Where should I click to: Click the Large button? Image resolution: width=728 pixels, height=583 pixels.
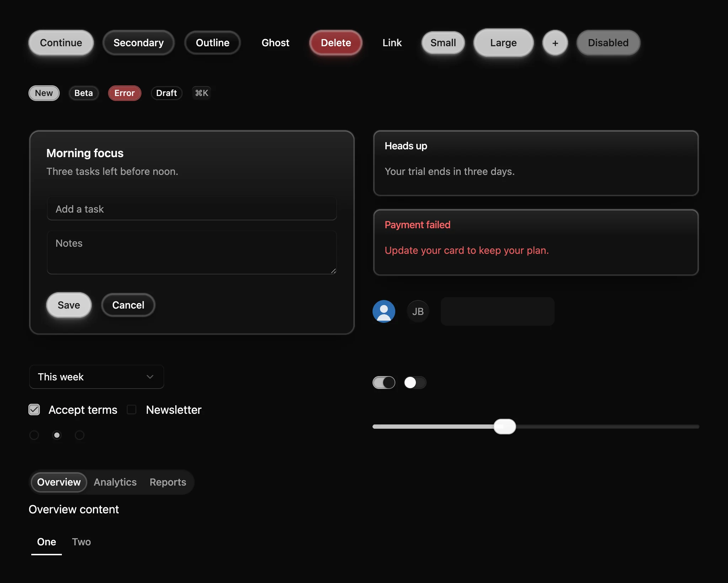[504, 43]
